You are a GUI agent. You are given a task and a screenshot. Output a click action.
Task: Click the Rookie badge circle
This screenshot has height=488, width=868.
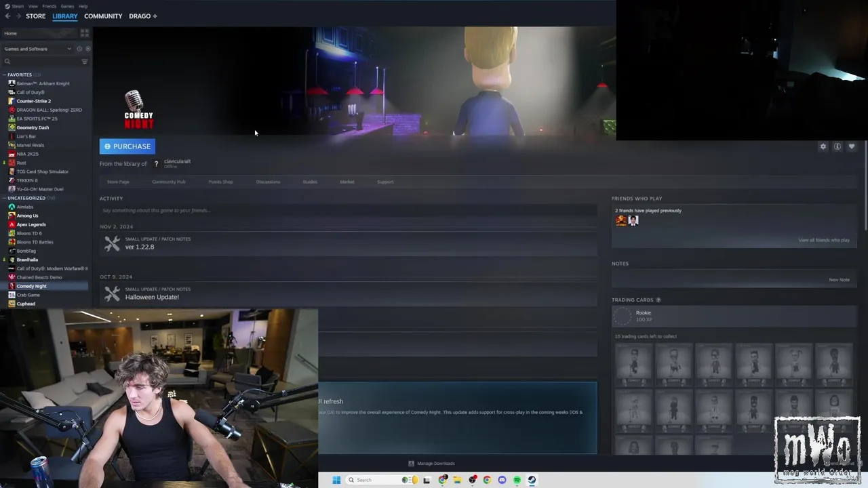623,317
